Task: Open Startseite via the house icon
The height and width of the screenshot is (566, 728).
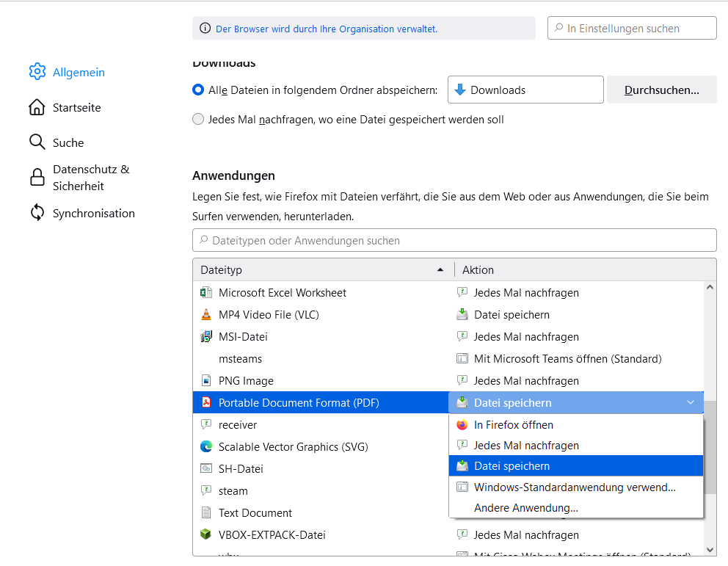Action: point(37,107)
